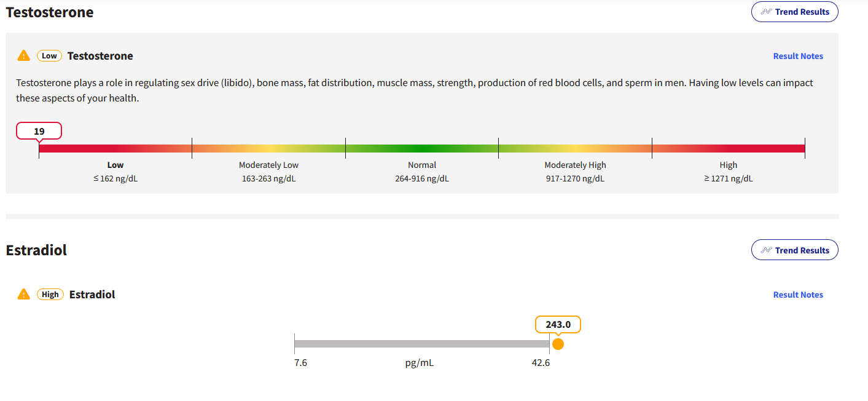This screenshot has width=868, height=401.
Task: Select the Moderately Low 163-263 ng/dL label
Action: click(268, 172)
